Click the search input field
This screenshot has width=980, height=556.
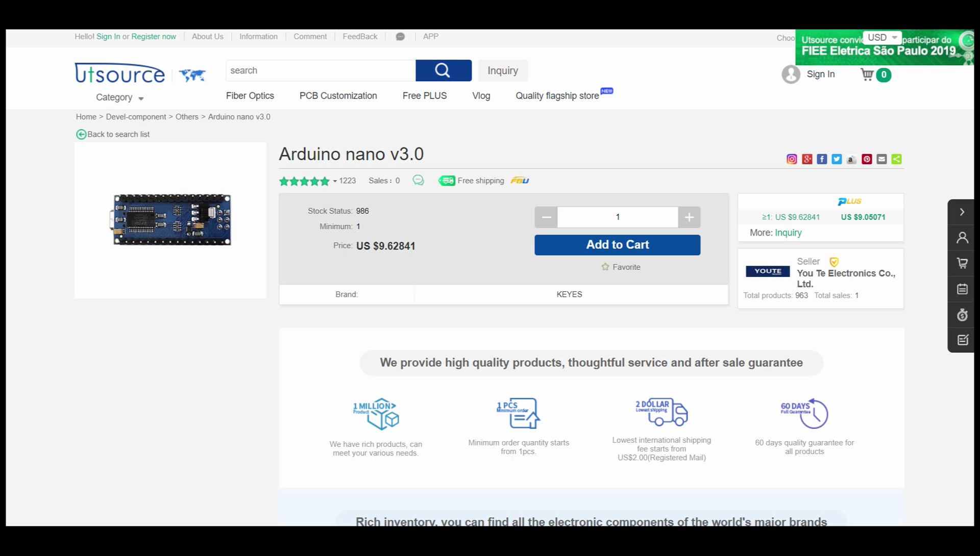(x=321, y=70)
